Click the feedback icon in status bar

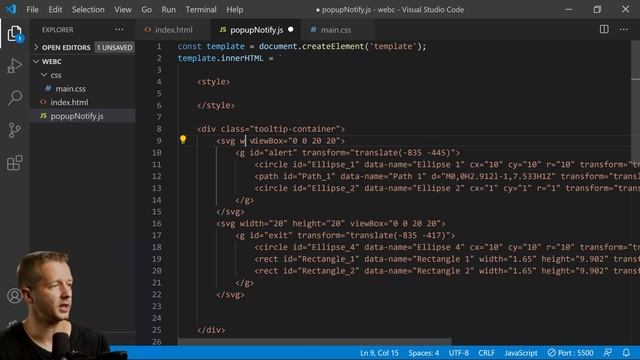pyautogui.click(x=608, y=353)
